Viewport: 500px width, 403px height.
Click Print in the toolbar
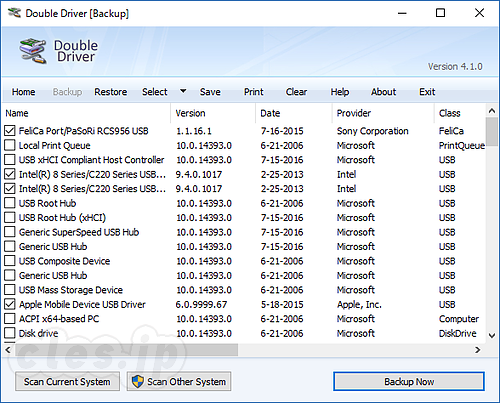(x=254, y=92)
